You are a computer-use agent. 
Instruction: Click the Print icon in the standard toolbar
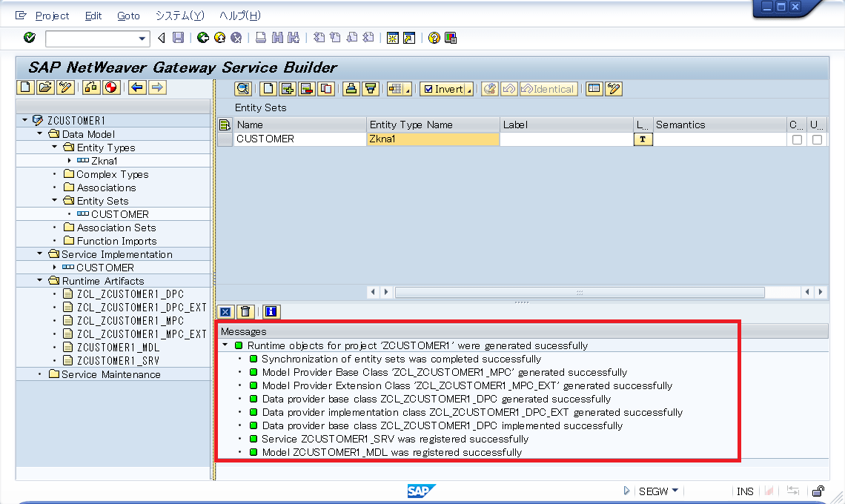click(261, 38)
